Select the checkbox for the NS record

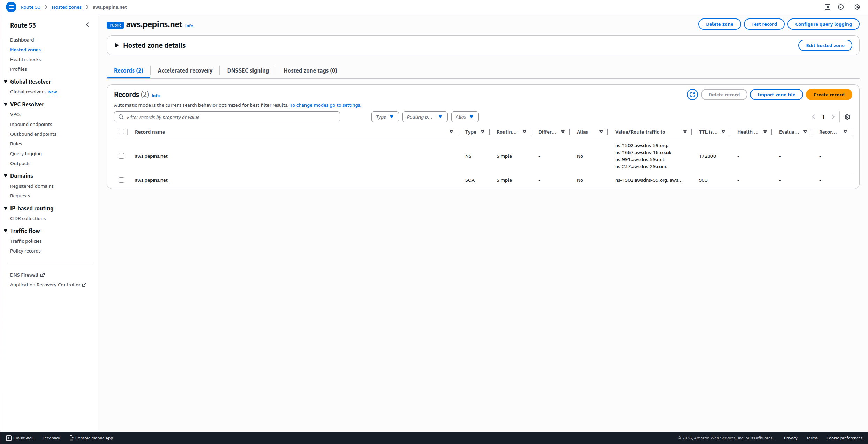click(x=121, y=156)
